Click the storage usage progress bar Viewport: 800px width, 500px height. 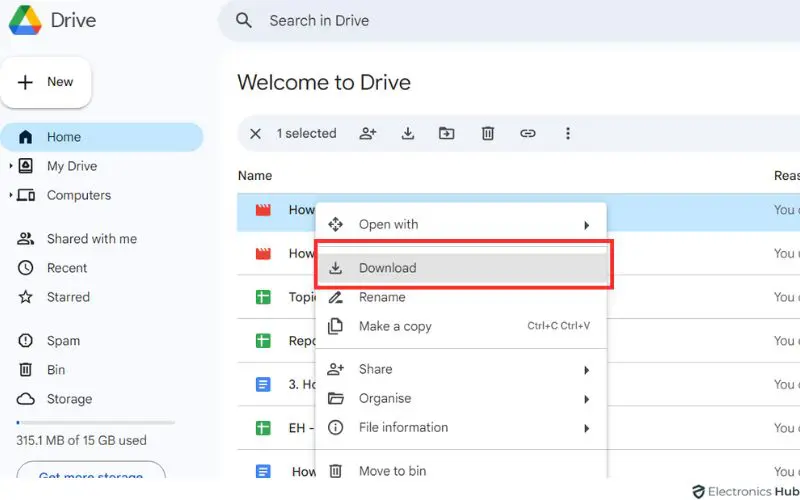(95, 422)
